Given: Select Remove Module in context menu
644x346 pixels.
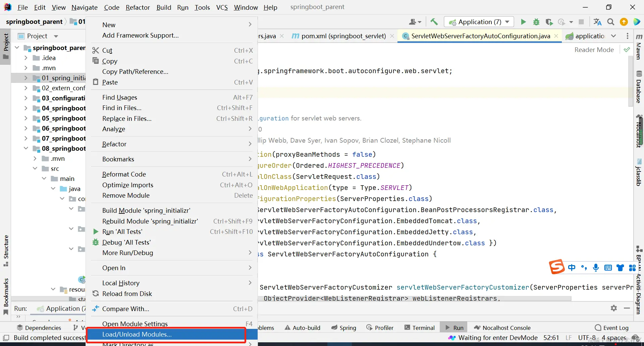Looking at the screenshot, I should (x=172, y=195).
